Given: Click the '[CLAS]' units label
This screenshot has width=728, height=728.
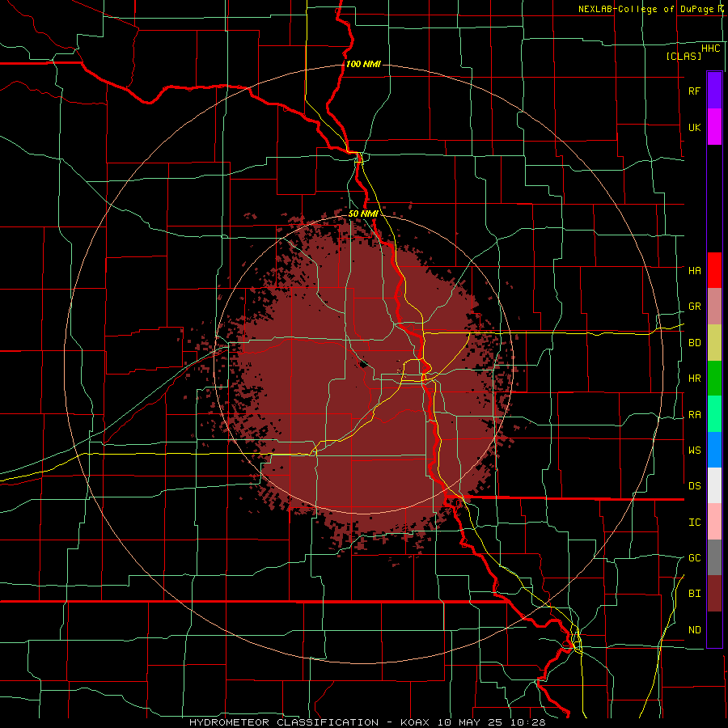Looking at the screenshot, I should [x=684, y=56].
